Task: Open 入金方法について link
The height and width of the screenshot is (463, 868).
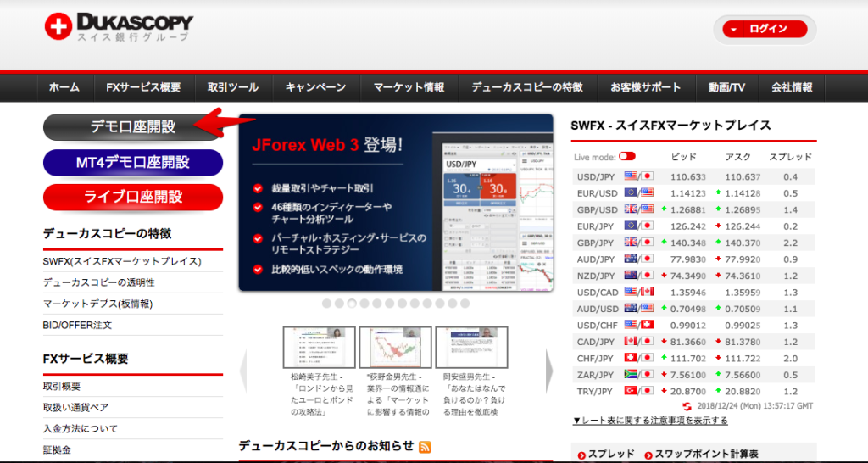Action: pos(81,429)
